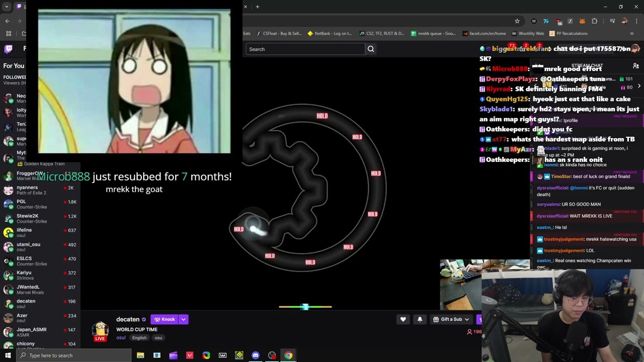Follow with the heart icon button
Viewport: 644px width, 362px height.
(403, 319)
